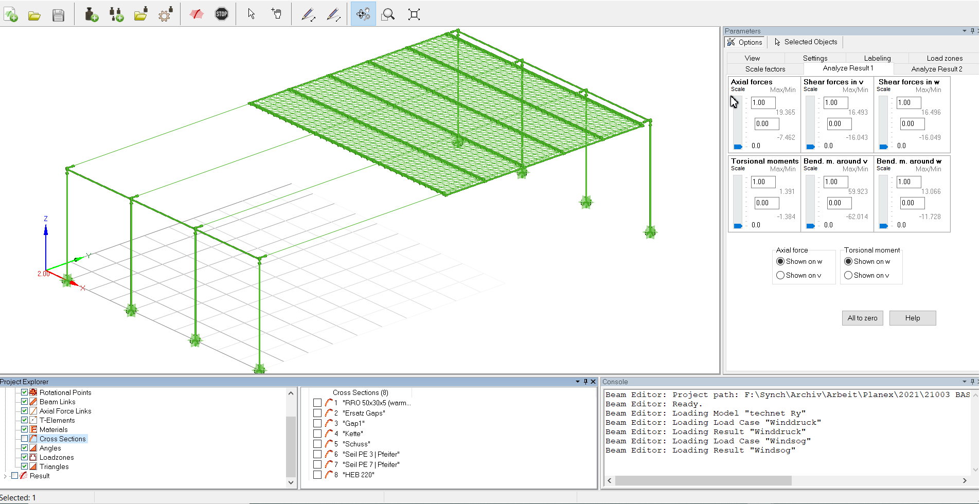Open Parameters panel dropdown arrow
The width and height of the screenshot is (980, 504).
coord(965,31)
